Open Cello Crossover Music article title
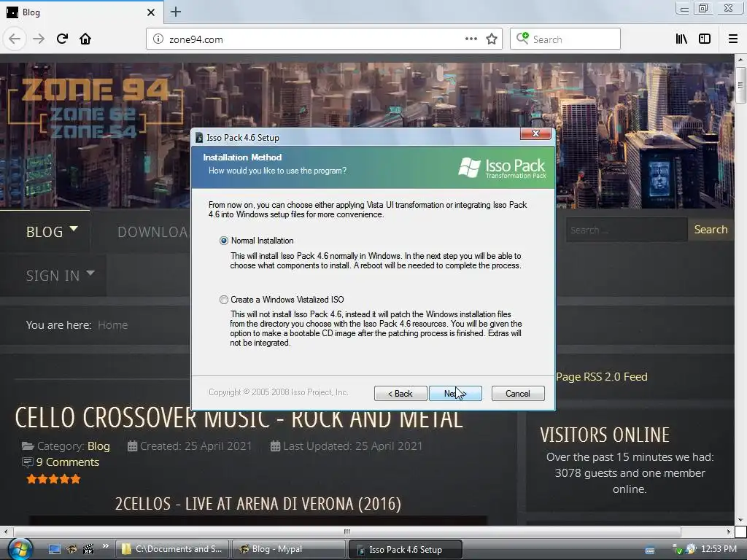747x560 pixels. click(x=239, y=418)
